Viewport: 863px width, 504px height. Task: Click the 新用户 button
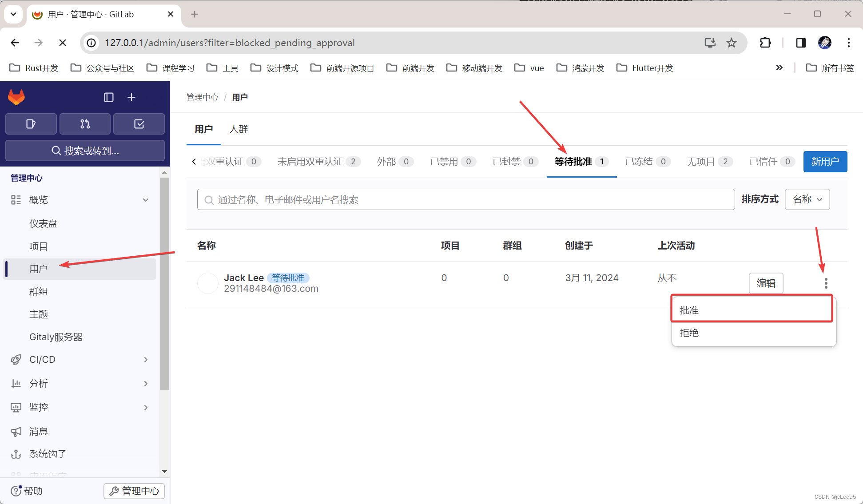click(x=825, y=162)
